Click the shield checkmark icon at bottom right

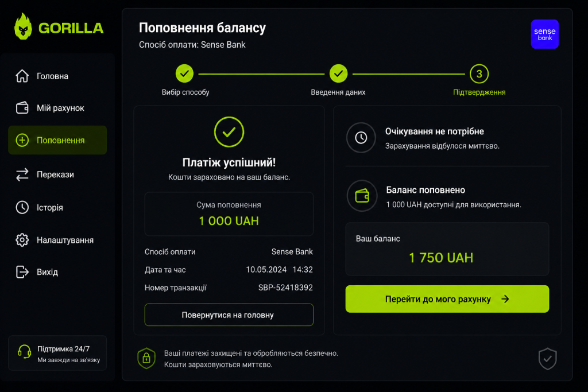click(x=547, y=359)
